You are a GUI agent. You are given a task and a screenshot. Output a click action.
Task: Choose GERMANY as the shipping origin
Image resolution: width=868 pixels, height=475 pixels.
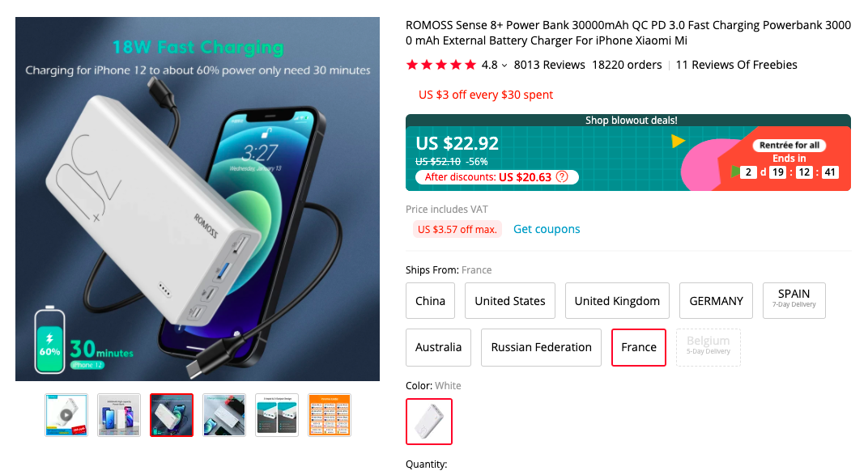pos(716,300)
